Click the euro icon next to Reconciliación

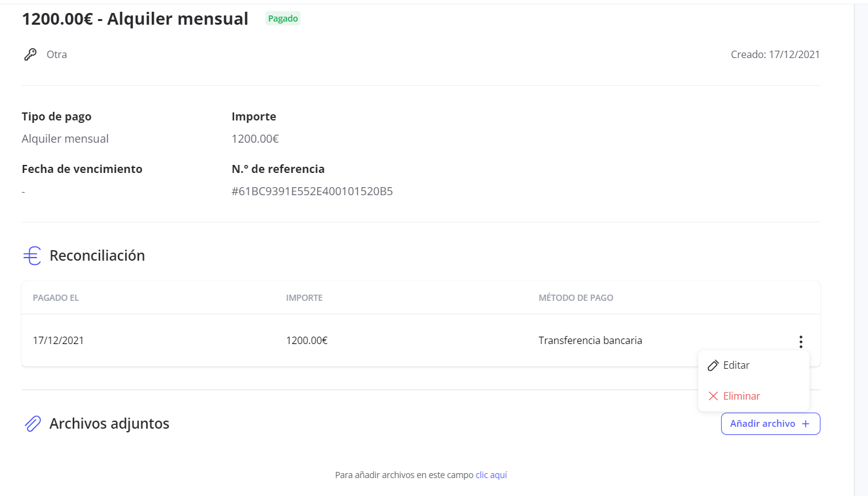pos(32,256)
